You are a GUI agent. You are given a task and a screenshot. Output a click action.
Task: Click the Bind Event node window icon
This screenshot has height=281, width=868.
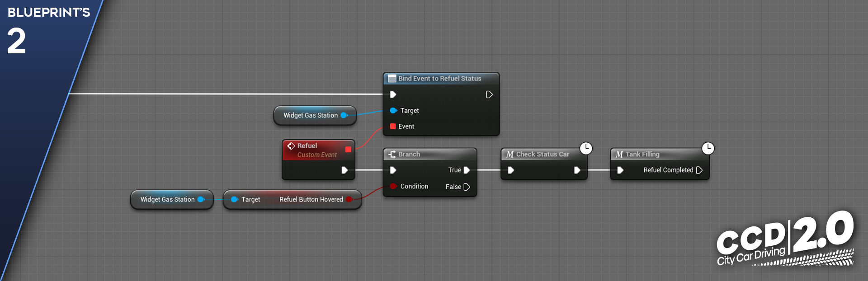point(392,79)
